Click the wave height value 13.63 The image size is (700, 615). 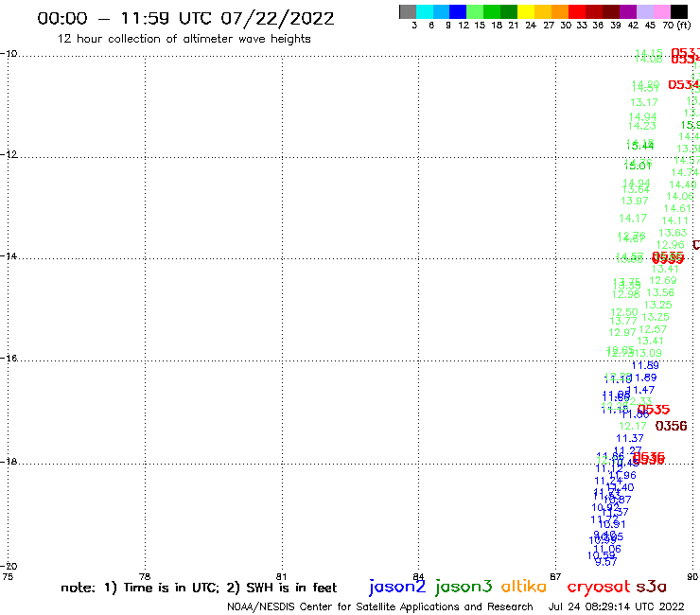[x=673, y=233]
